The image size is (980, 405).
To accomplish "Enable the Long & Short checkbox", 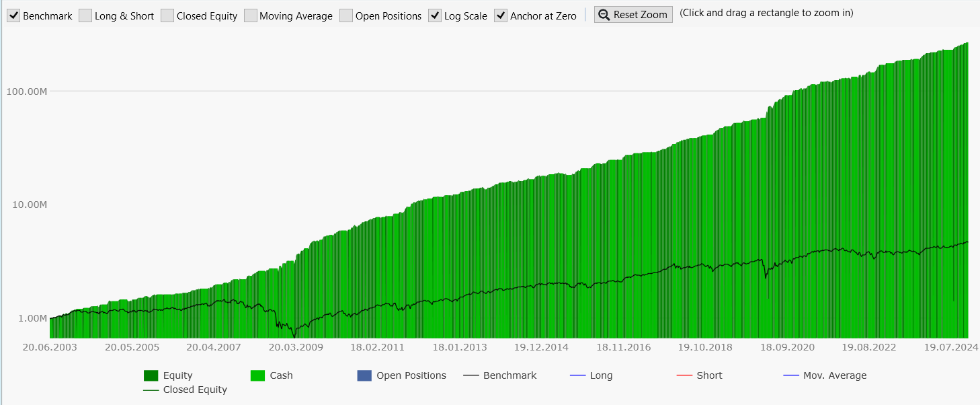I will pos(85,15).
